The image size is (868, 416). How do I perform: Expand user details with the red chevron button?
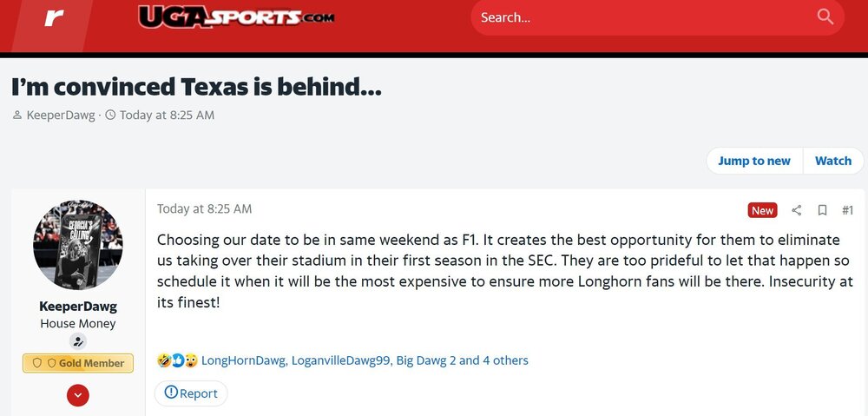coord(78,396)
